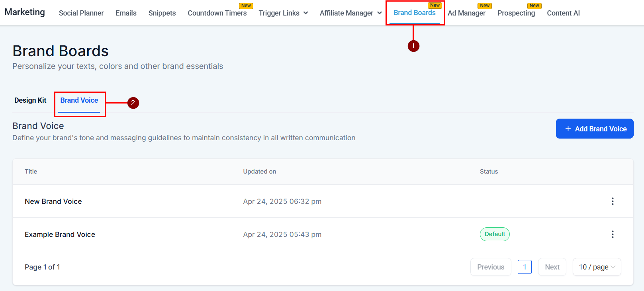
Task: Open the 10 / page size dropdown
Action: pyautogui.click(x=597, y=267)
